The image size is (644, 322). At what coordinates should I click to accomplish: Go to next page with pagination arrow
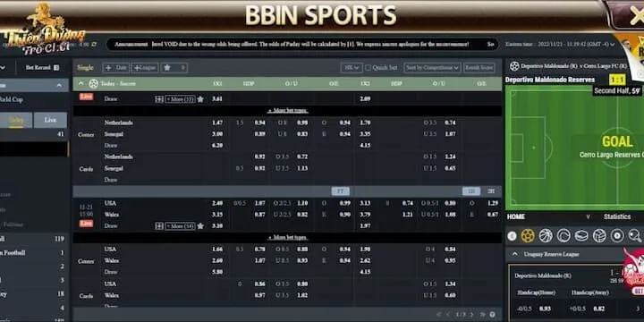(x=471, y=315)
